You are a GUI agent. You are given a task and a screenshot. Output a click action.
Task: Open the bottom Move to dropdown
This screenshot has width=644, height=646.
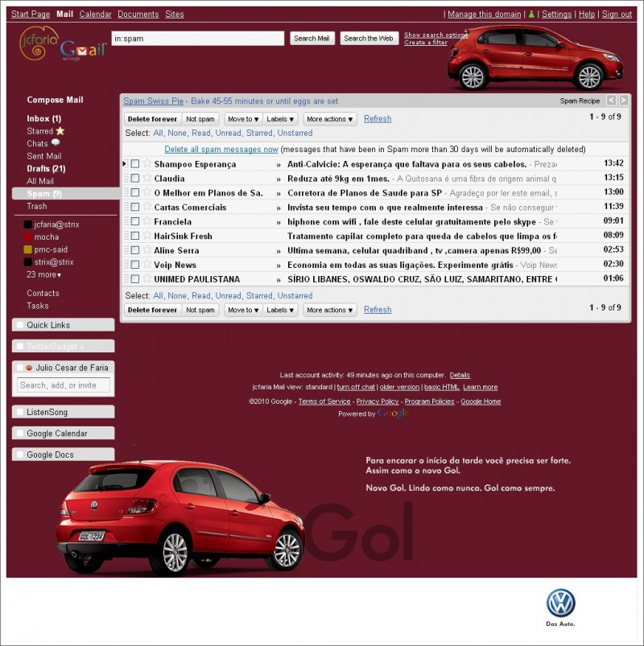coord(243,310)
